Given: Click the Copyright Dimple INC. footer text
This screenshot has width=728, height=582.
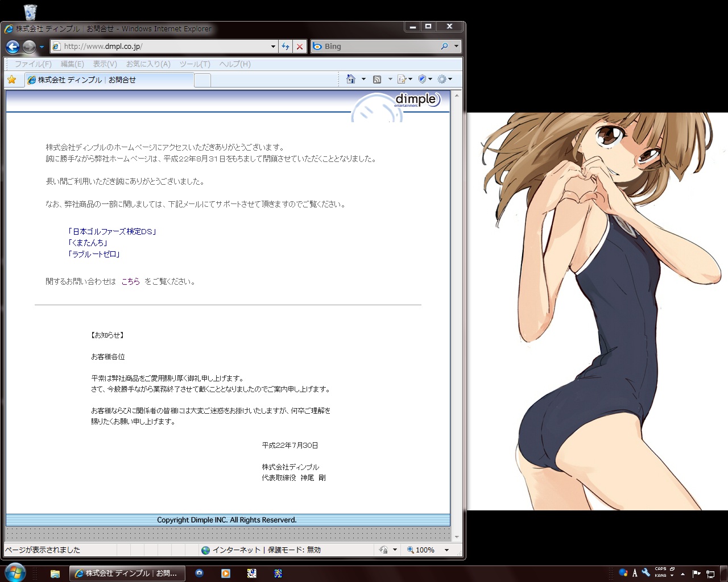Looking at the screenshot, I should pyautogui.click(x=227, y=520).
